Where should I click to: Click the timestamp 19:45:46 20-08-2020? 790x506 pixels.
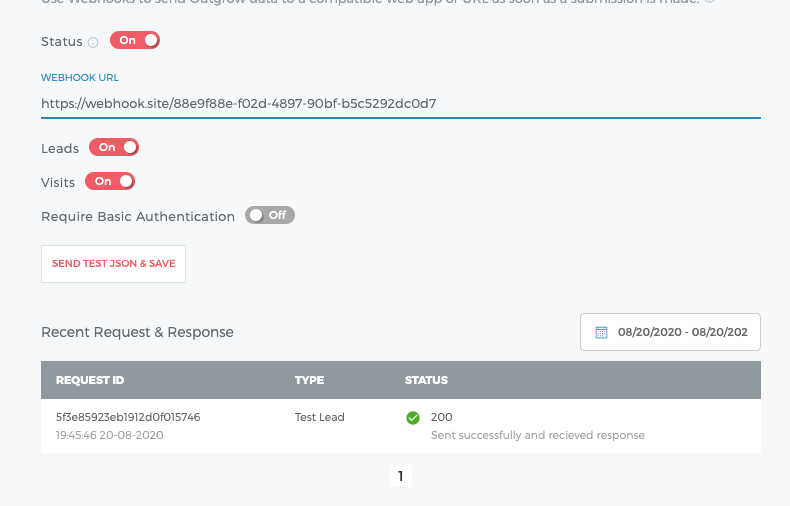click(109, 435)
